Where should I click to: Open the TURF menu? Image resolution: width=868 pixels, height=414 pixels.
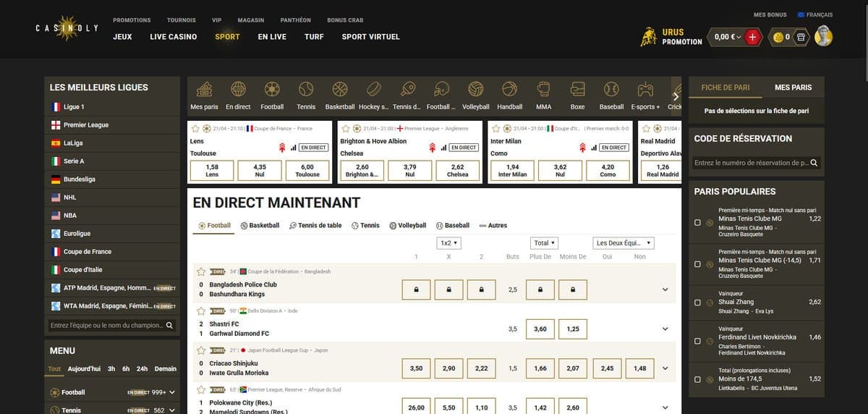314,37
